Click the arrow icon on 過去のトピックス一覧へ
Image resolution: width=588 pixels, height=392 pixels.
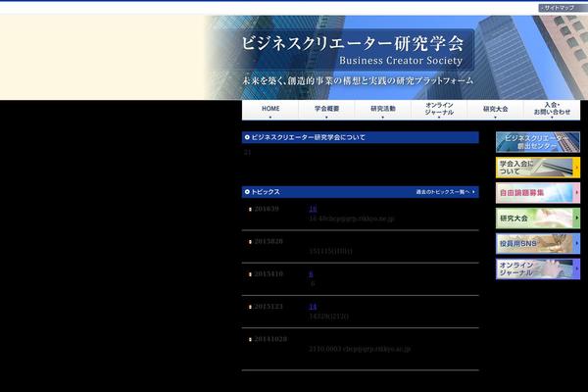pos(473,192)
